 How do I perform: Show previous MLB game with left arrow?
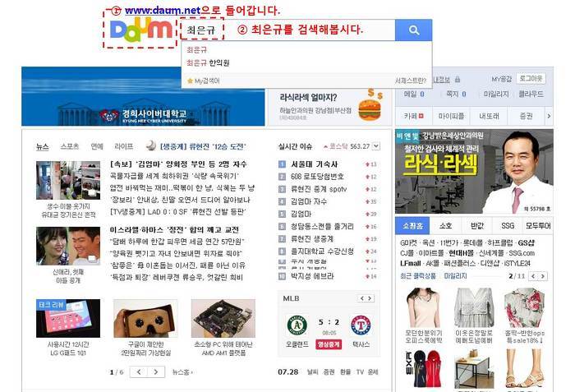coord(362,298)
